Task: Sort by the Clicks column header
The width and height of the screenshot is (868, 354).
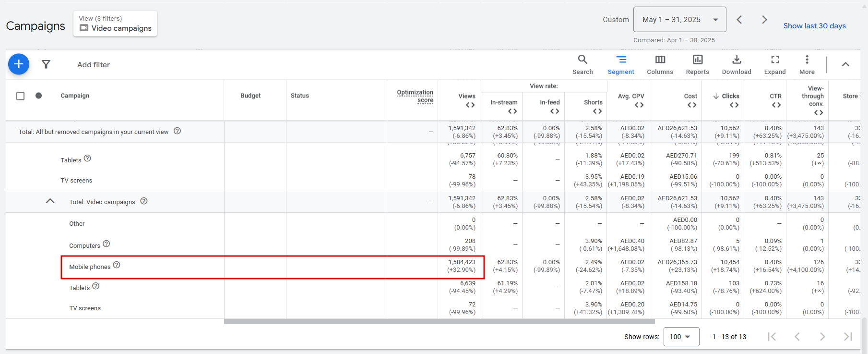Action: (730, 96)
